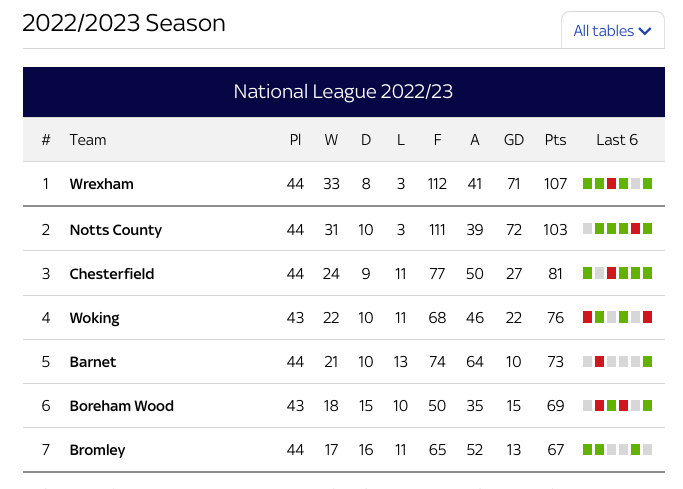Click the Last 6 column header
Screen dimensions: 683x489
(x=617, y=140)
